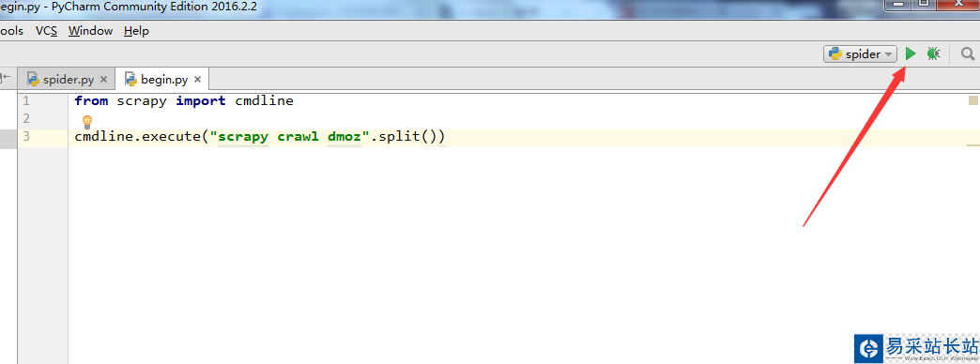Click the word cmdline on the import line
The height and width of the screenshot is (364, 980).
pyautogui.click(x=264, y=101)
